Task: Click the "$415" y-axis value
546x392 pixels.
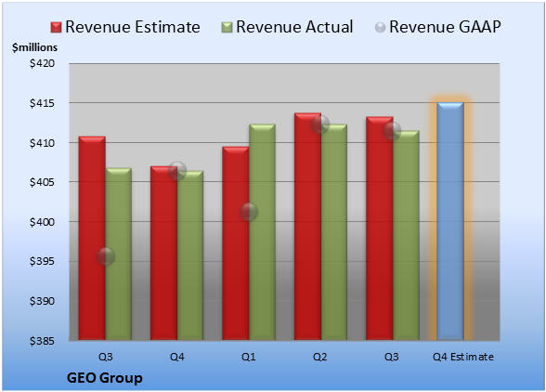Action: coord(42,103)
